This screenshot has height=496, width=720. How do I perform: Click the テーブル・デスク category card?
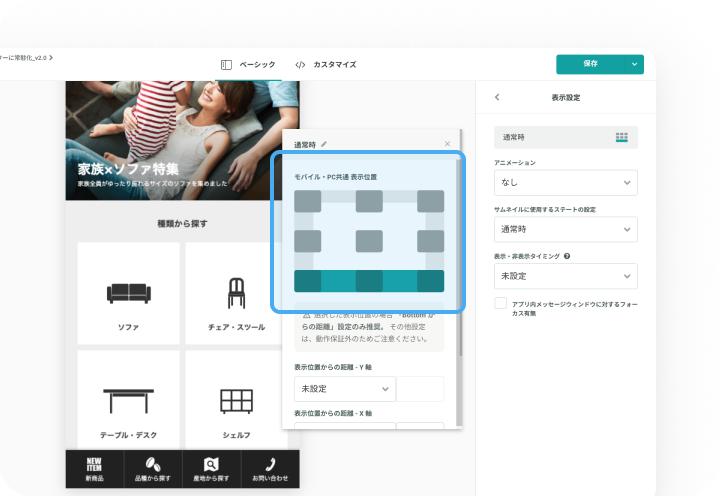click(129, 400)
